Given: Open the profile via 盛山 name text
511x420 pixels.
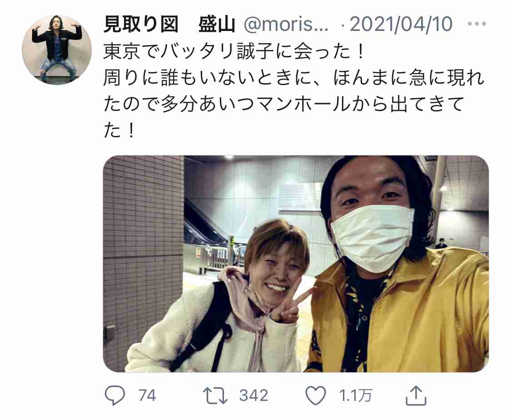Looking at the screenshot, I should tap(217, 24).
